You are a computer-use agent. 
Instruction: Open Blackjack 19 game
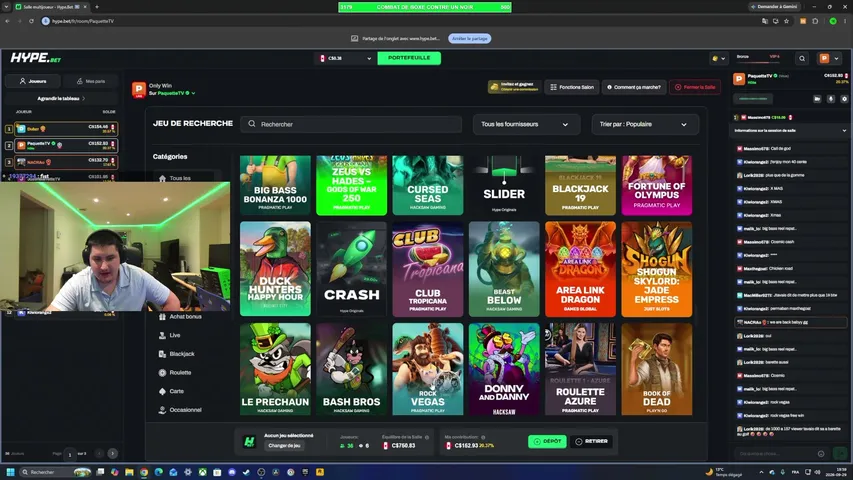(580, 185)
